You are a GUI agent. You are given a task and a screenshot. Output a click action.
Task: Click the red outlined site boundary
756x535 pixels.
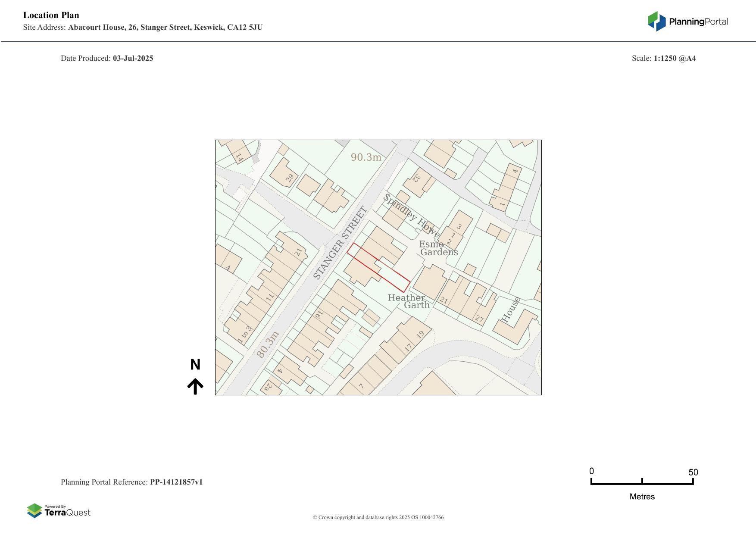click(x=378, y=267)
